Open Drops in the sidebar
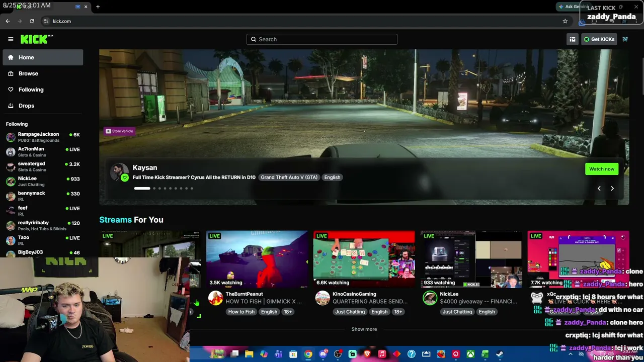The image size is (644, 362). click(x=43, y=106)
